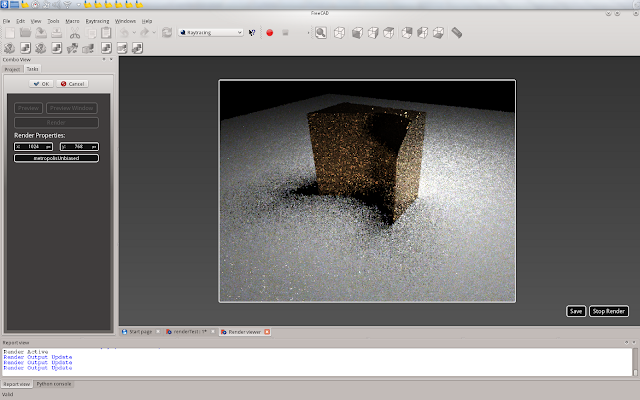This screenshot has width=640, height=400.
Task: Click the render height field showing 768
Action: [78, 146]
